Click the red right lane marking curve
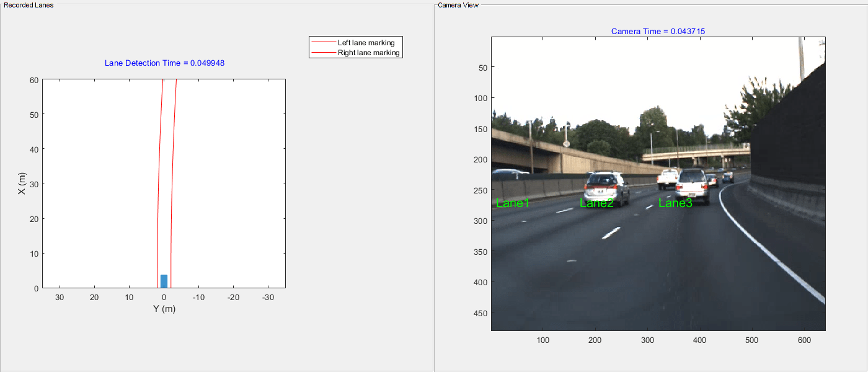Screen dimensions: 868x372 point(174,184)
